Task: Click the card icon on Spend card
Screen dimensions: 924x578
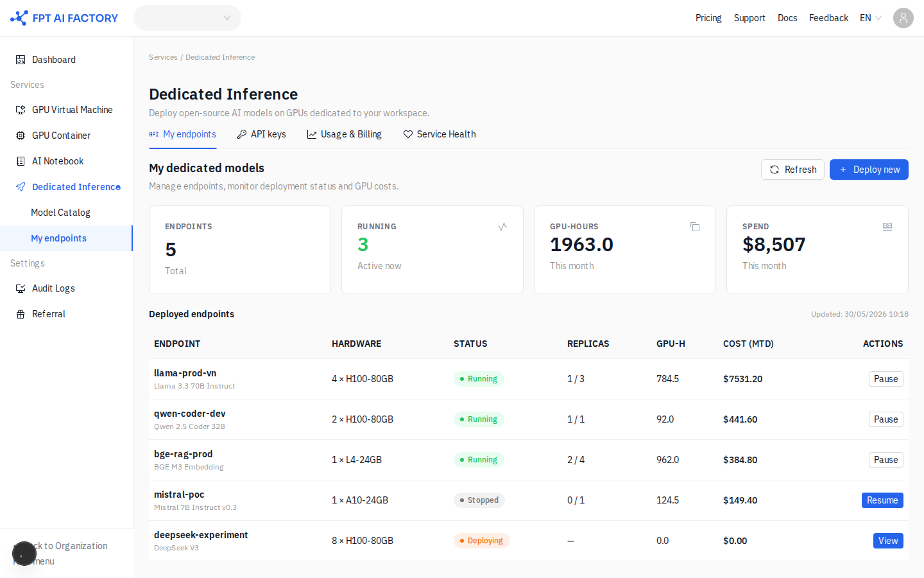Action: click(887, 227)
